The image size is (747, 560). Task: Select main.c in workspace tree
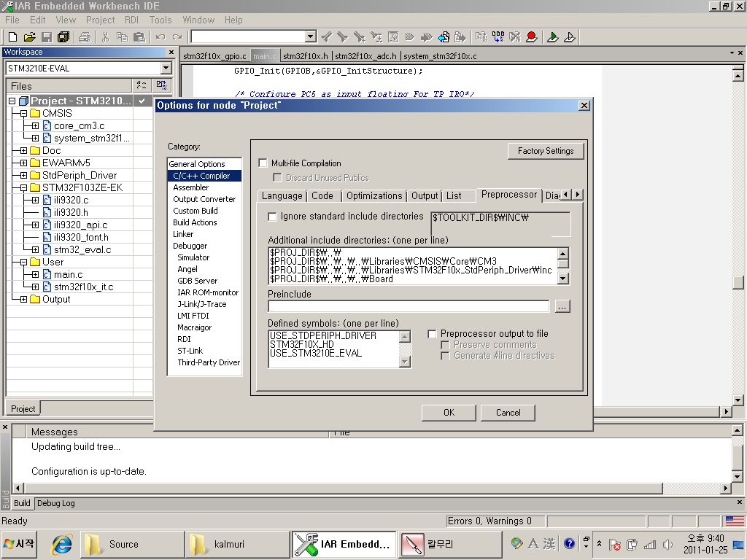68,274
